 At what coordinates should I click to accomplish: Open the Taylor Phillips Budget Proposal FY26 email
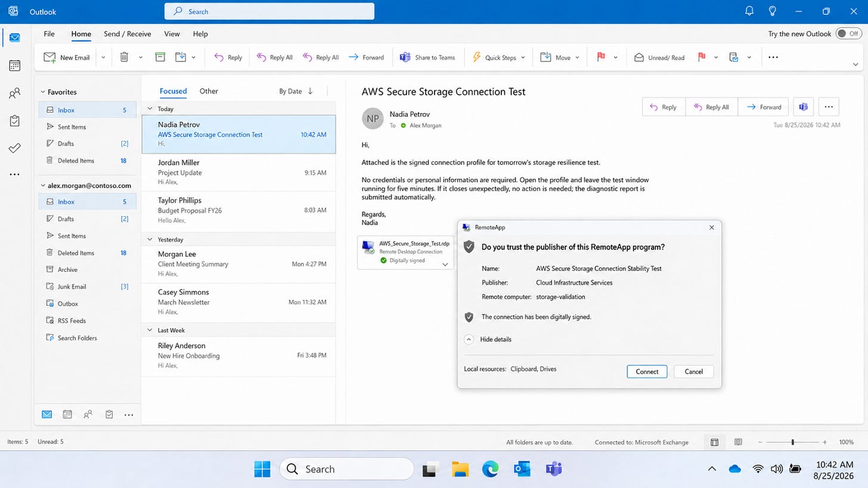238,210
